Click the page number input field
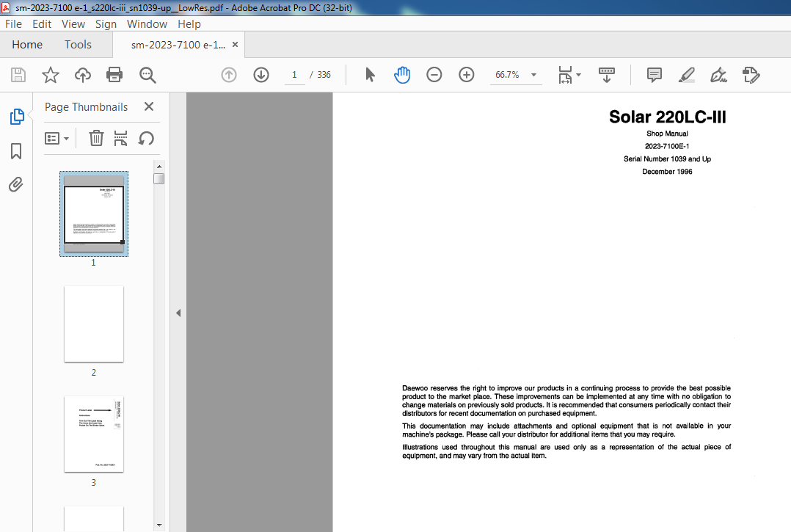The image size is (791, 532). tap(295, 75)
